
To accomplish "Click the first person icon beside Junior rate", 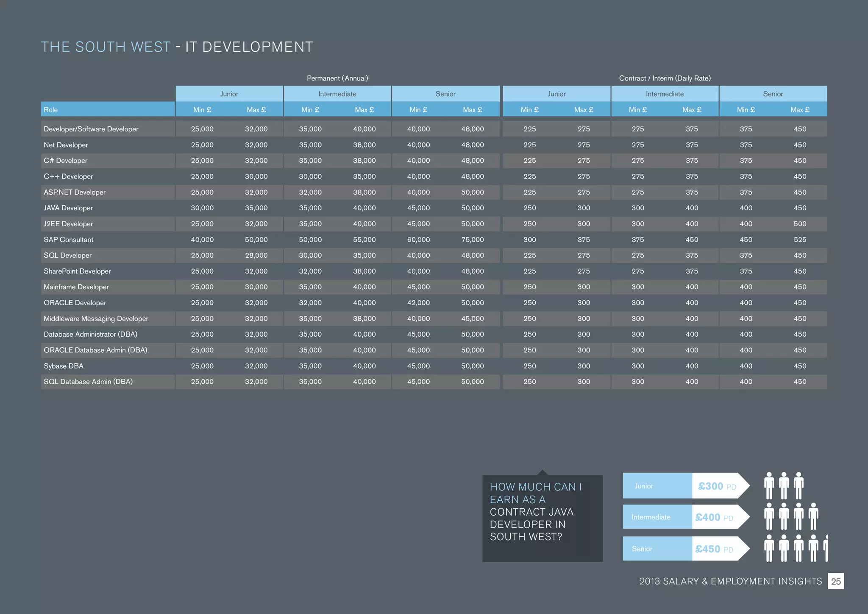I will tap(769, 486).
